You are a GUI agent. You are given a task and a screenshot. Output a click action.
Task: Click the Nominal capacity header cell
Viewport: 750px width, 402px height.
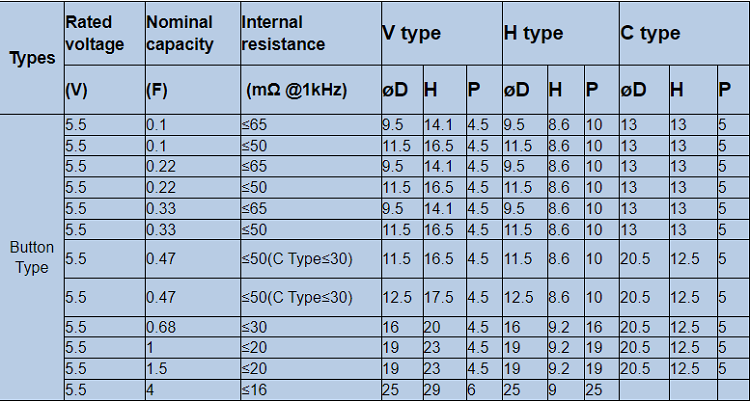193,34
